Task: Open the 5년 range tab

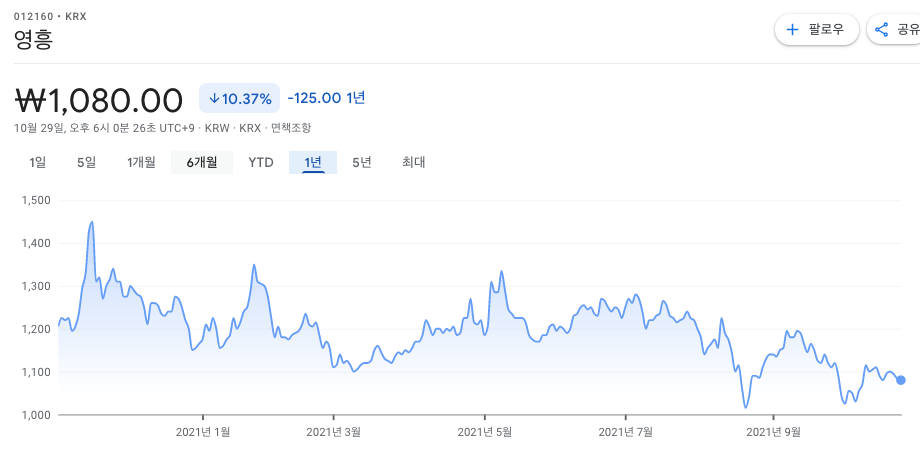Action: coord(362,162)
